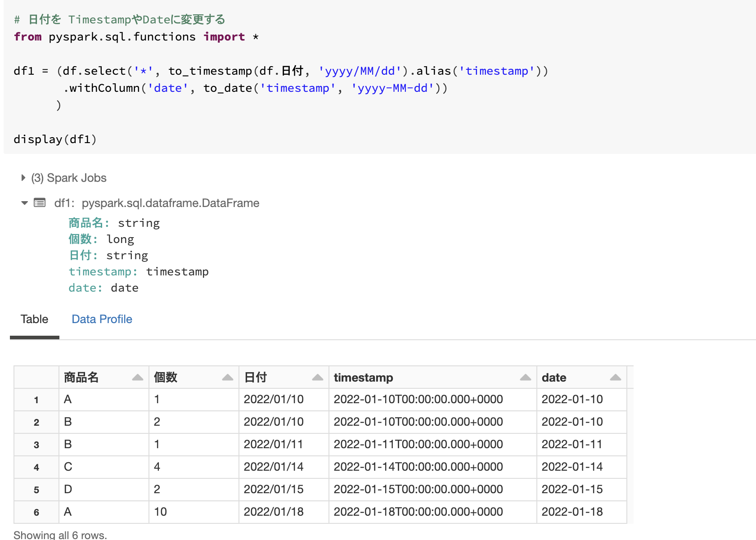
Task: Click the table icon beside df1
Action: coord(40,203)
